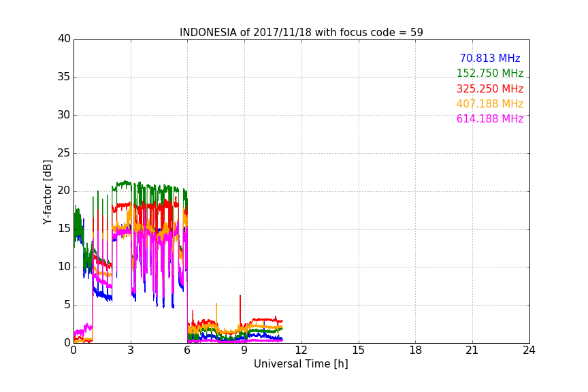
Task: Click the 10 tick on the Y axis
Action: coord(64,267)
